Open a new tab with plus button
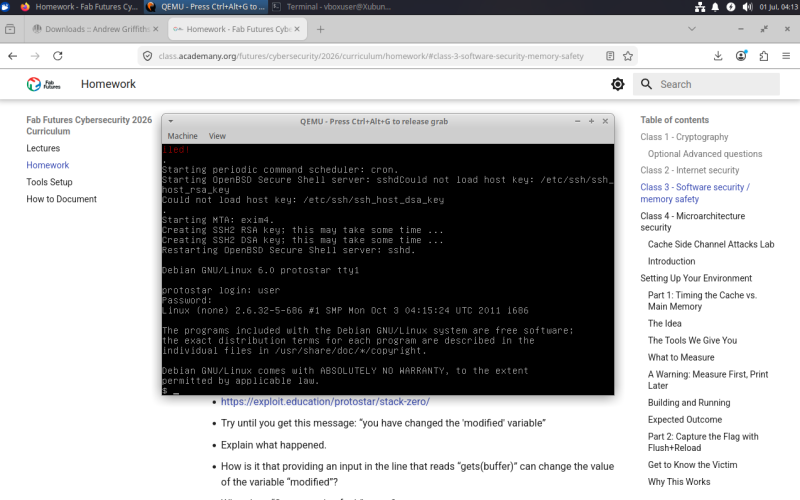800x500 pixels. click(x=320, y=30)
